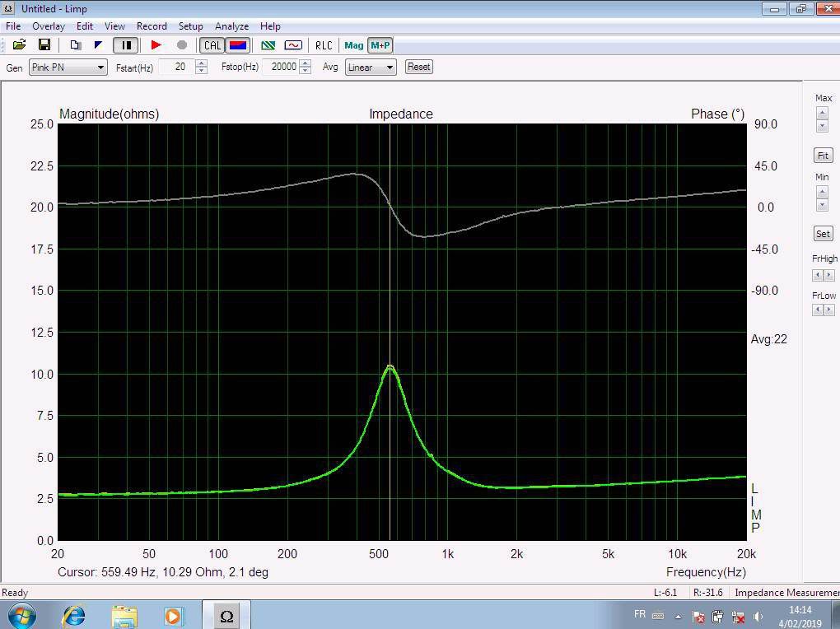Open the Analyze menu
The height and width of the screenshot is (629, 840).
tap(232, 26)
